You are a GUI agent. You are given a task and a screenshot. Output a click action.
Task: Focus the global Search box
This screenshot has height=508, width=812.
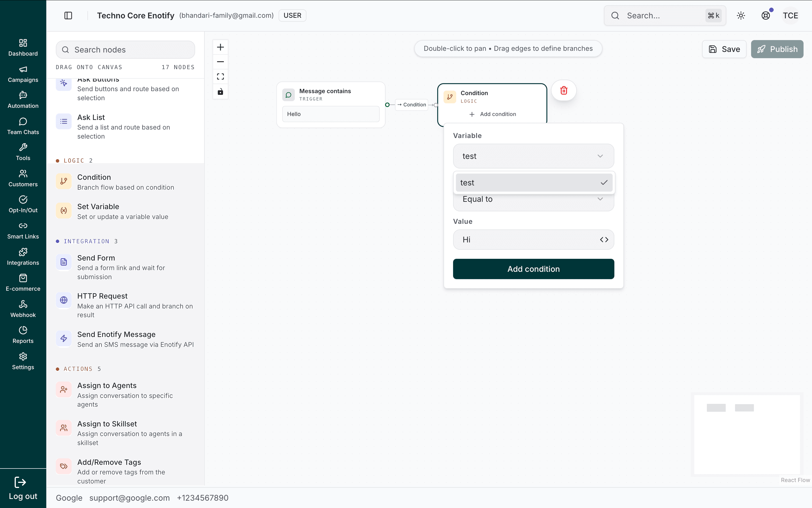(665, 16)
